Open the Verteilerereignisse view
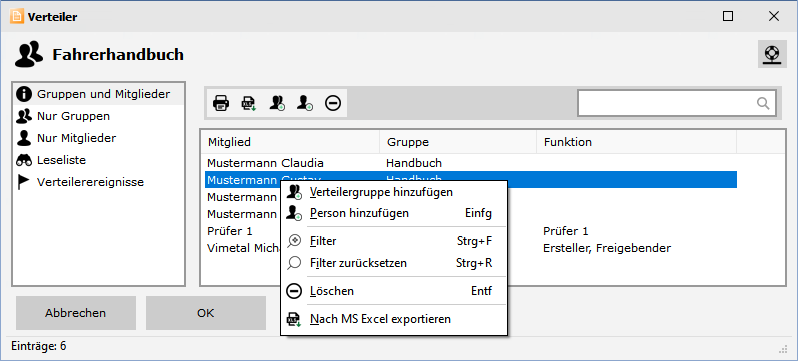 coord(98,182)
